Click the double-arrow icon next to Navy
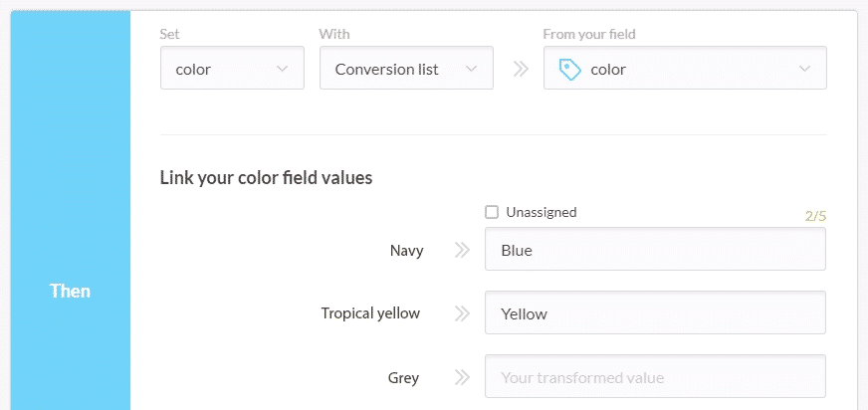The height and width of the screenshot is (410, 868). tap(462, 250)
